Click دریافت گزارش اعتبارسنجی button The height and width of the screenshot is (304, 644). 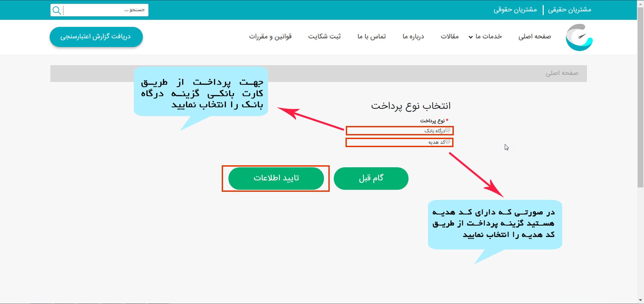coord(96,37)
